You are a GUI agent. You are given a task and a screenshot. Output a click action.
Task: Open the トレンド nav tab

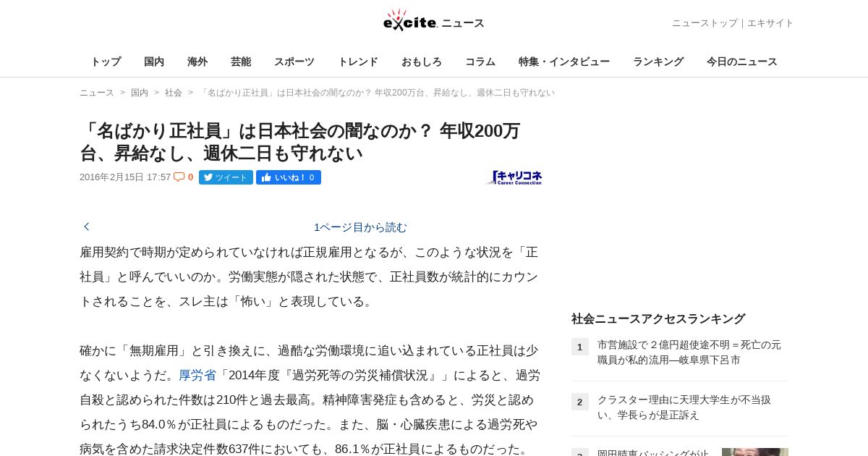pos(358,62)
